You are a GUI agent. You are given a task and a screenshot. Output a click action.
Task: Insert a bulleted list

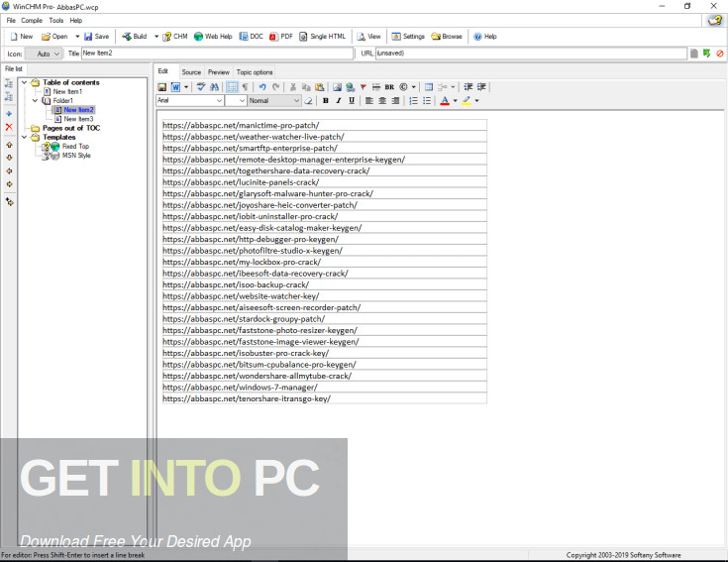pyautogui.click(x=427, y=100)
